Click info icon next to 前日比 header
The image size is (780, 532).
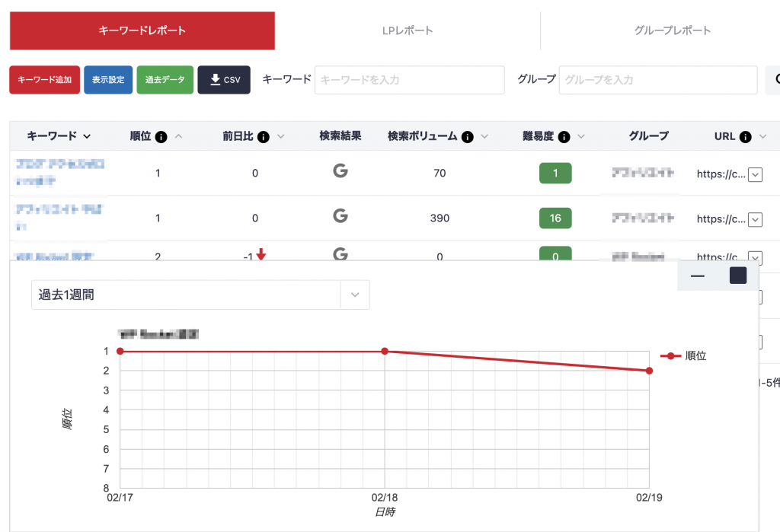264,137
